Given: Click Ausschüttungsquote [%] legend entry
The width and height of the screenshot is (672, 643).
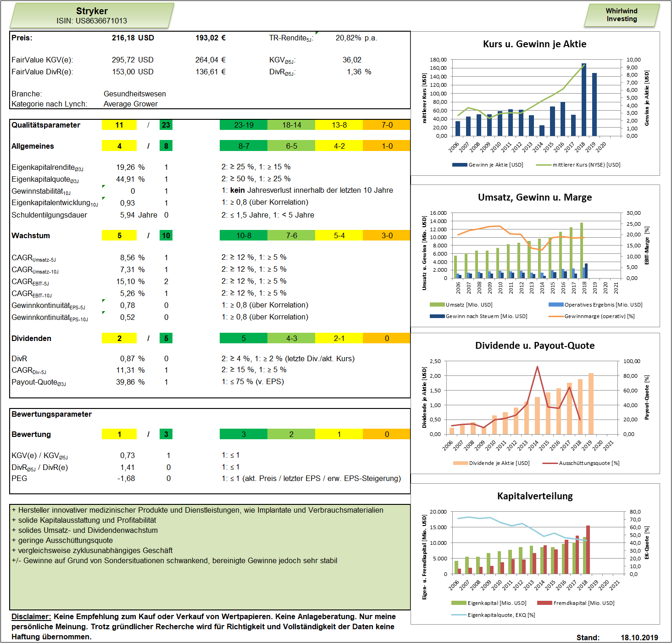Looking at the screenshot, I should click(x=581, y=463).
